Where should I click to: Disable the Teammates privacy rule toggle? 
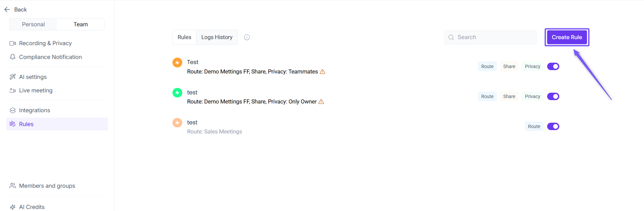(x=553, y=66)
